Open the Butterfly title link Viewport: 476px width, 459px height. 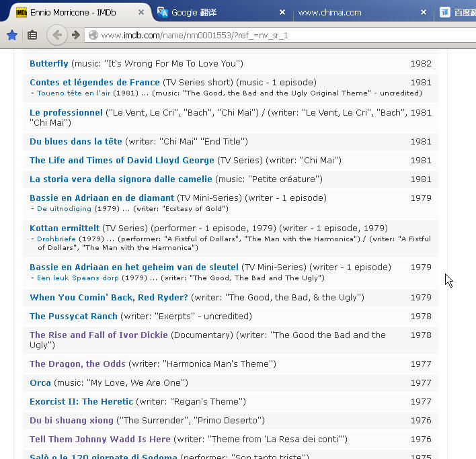pyautogui.click(x=49, y=64)
